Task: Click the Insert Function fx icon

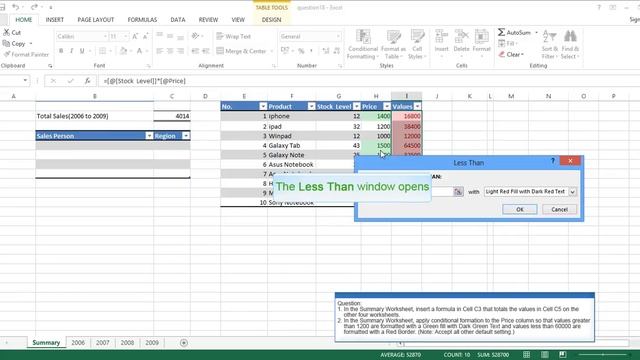Action: click(87, 81)
